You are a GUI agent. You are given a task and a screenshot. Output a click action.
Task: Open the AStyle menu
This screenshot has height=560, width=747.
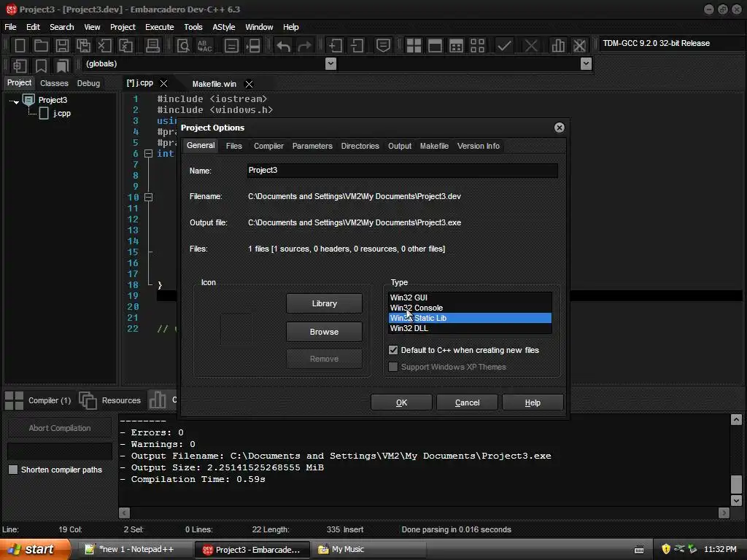pos(224,27)
